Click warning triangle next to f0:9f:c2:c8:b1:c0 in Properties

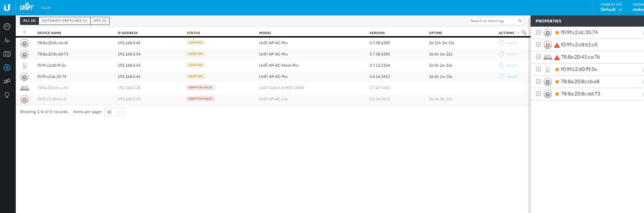click(557, 45)
